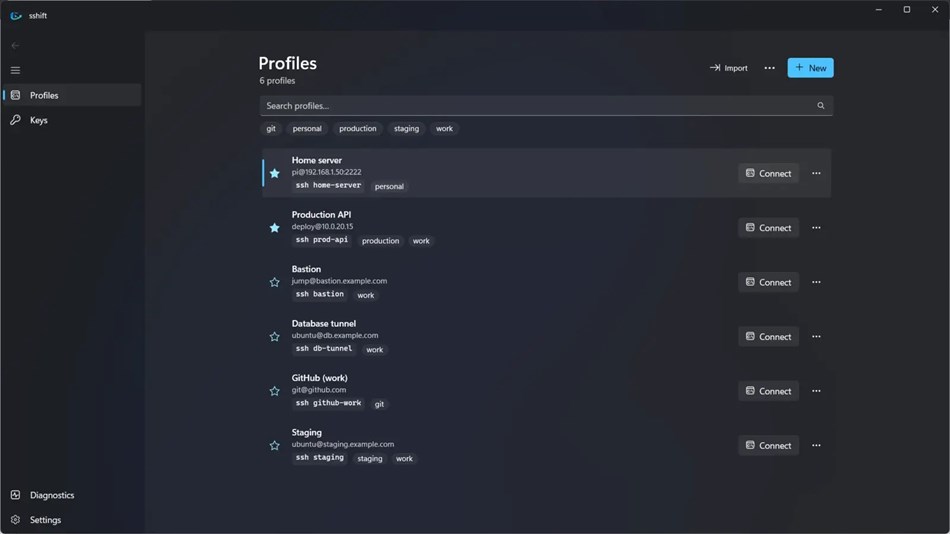
Task: Open more options for Home server
Action: [x=816, y=173]
